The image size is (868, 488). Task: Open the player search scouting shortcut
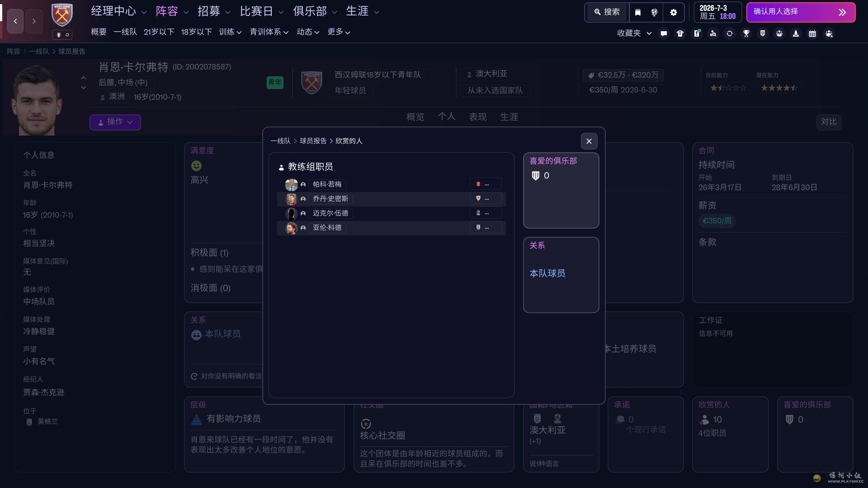pyautogui.click(x=713, y=33)
